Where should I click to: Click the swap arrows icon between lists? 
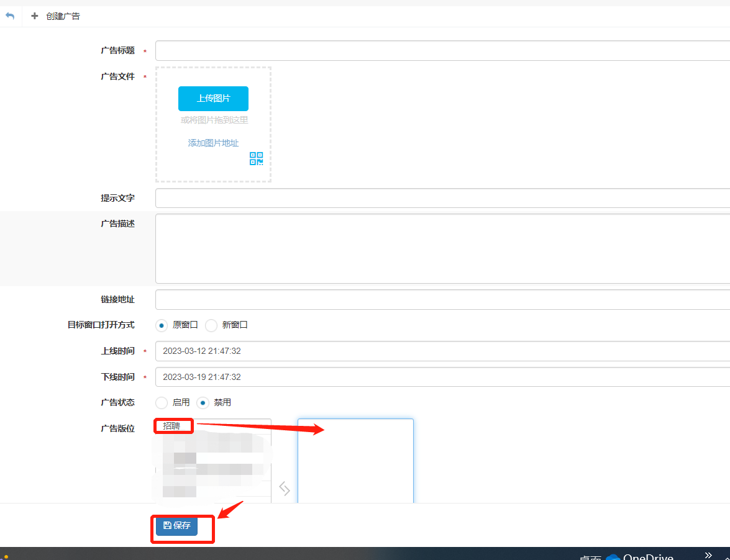click(285, 489)
